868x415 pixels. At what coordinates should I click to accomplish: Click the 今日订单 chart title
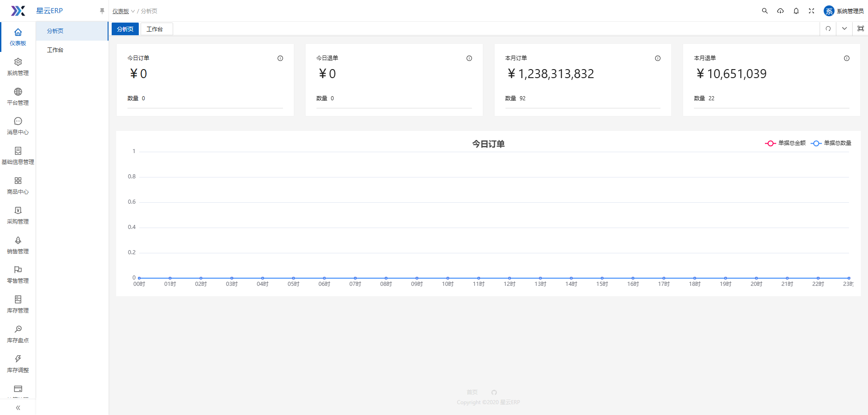[488, 144]
